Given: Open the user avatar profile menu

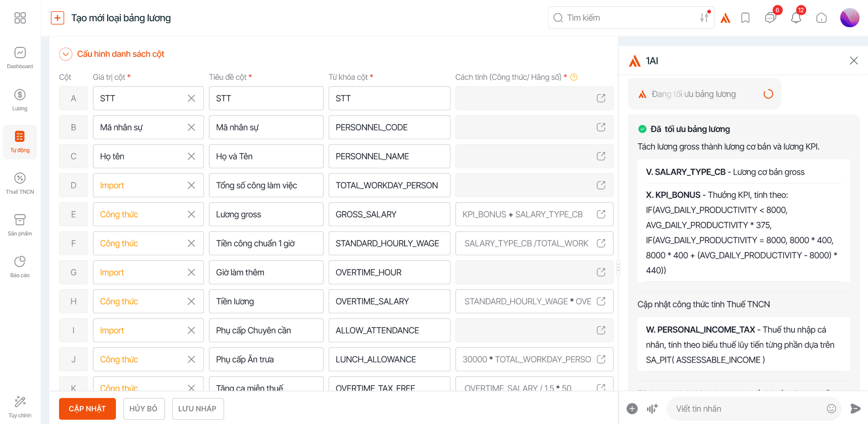Looking at the screenshot, I should [x=850, y=18].
